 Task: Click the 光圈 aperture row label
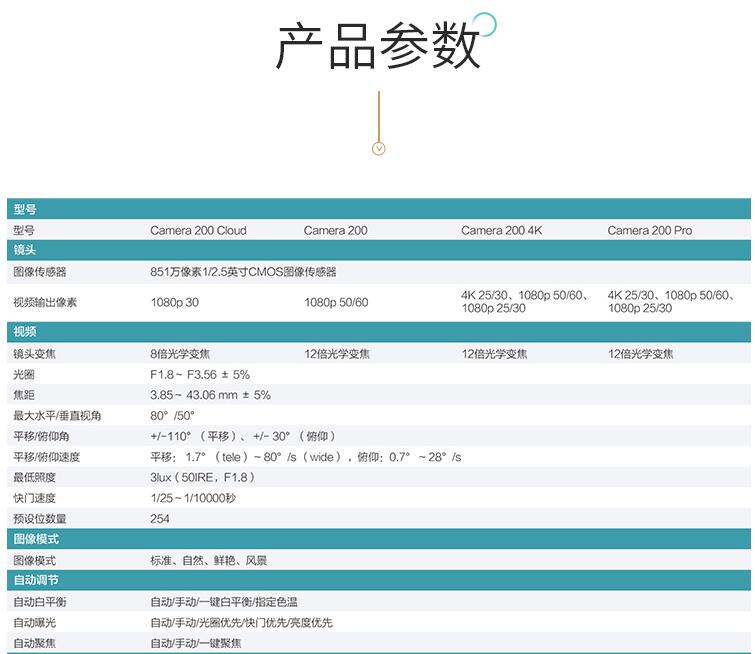point(24,374)
